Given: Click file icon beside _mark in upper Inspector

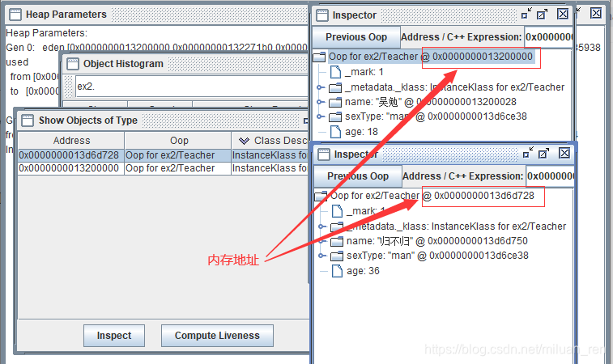Looking at the screenshot, I should click(335, 72).
